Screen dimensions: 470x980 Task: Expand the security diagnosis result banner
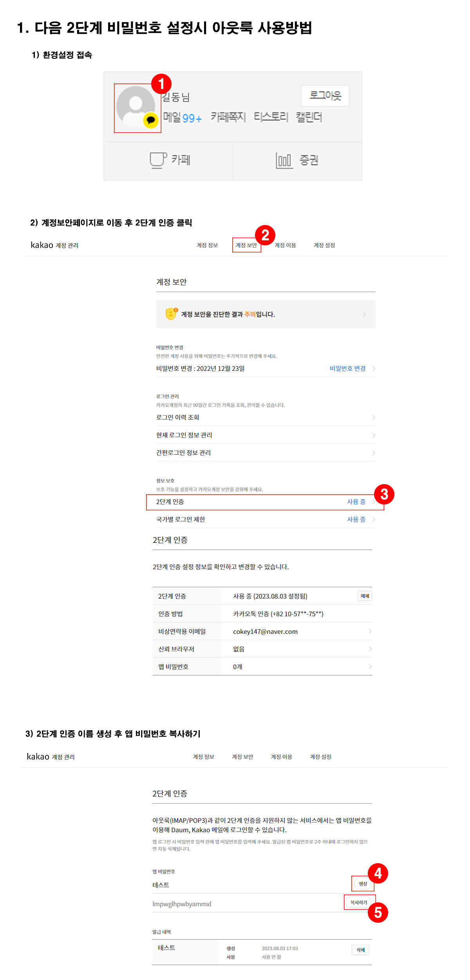tap(266, 314)
